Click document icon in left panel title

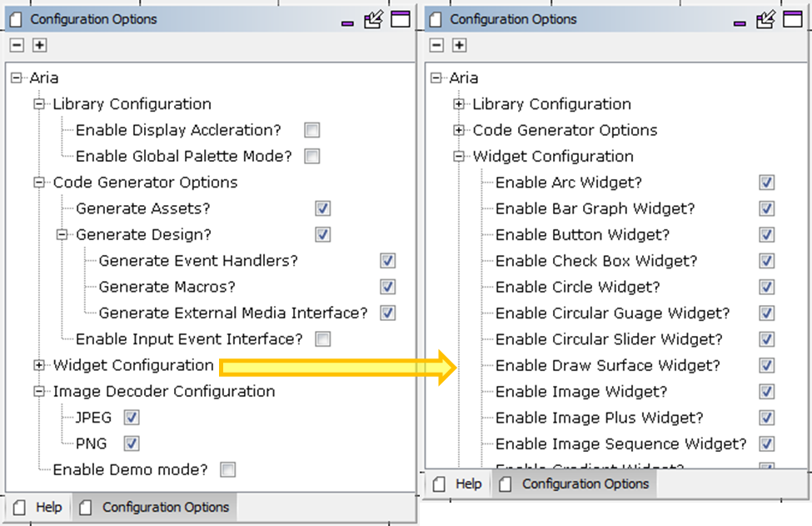[16, 20]
